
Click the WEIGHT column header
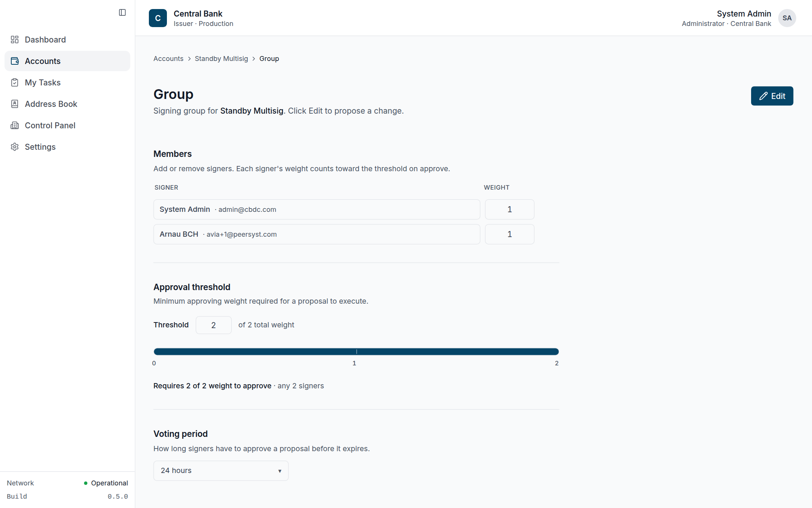(x=497, y=187)
